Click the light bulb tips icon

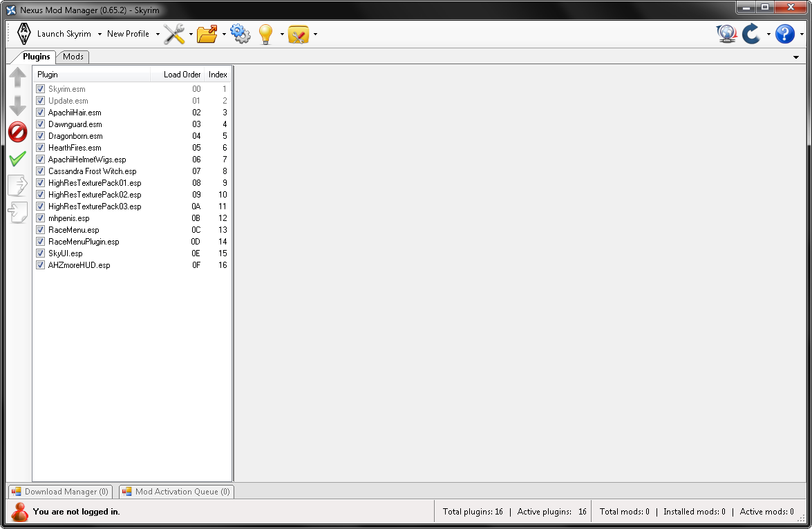coord(265,34)
